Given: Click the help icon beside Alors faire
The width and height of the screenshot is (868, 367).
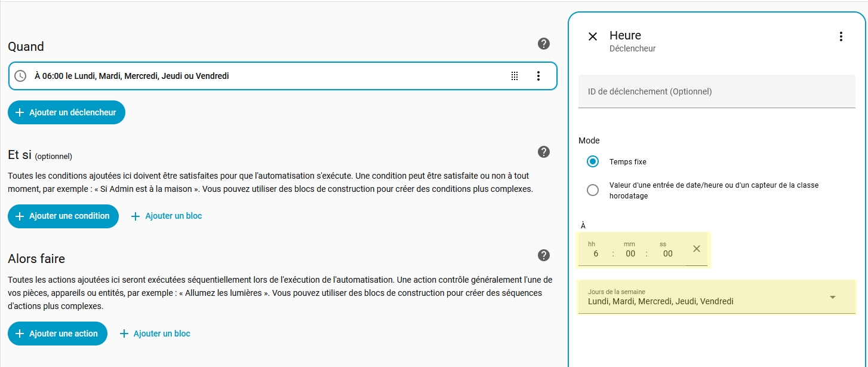Looking at the screenshot, I should tap(543, 255).
